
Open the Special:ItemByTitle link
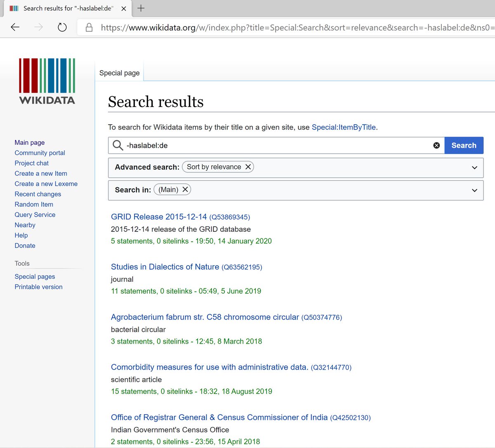pyautogui.click(x=344, y=127)
